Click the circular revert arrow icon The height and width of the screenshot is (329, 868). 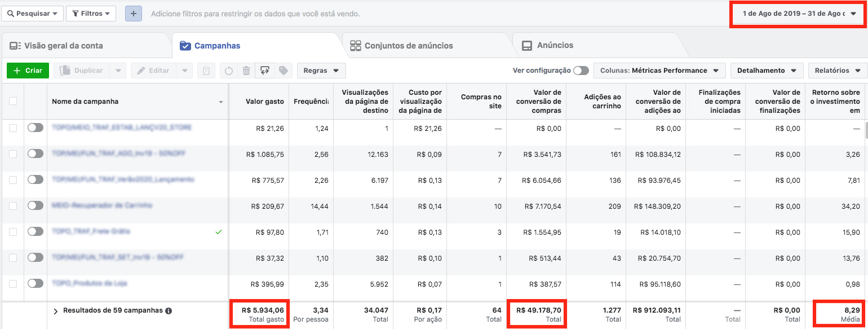point(229,71)
